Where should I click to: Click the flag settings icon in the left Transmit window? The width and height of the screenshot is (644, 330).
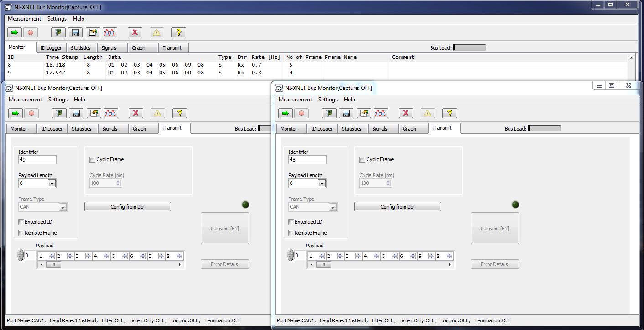[59, 113]
